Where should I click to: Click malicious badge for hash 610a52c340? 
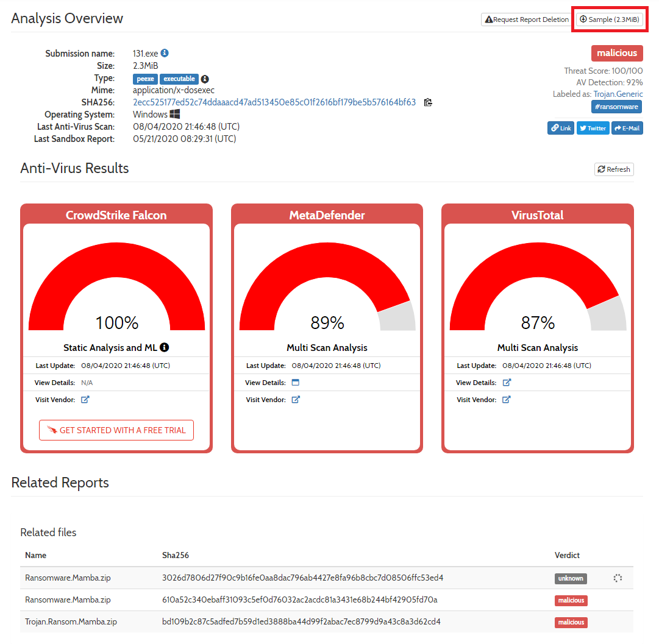[571, 600]
